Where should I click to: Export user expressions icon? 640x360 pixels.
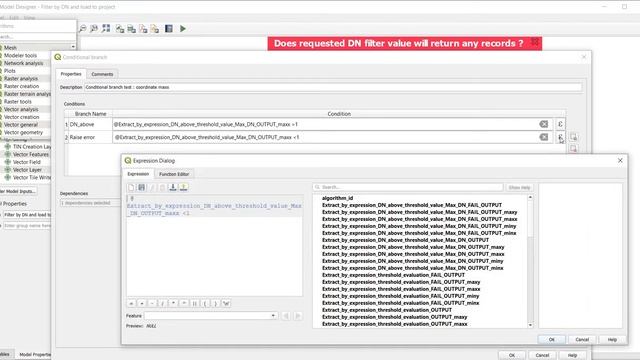pos(183,187)
